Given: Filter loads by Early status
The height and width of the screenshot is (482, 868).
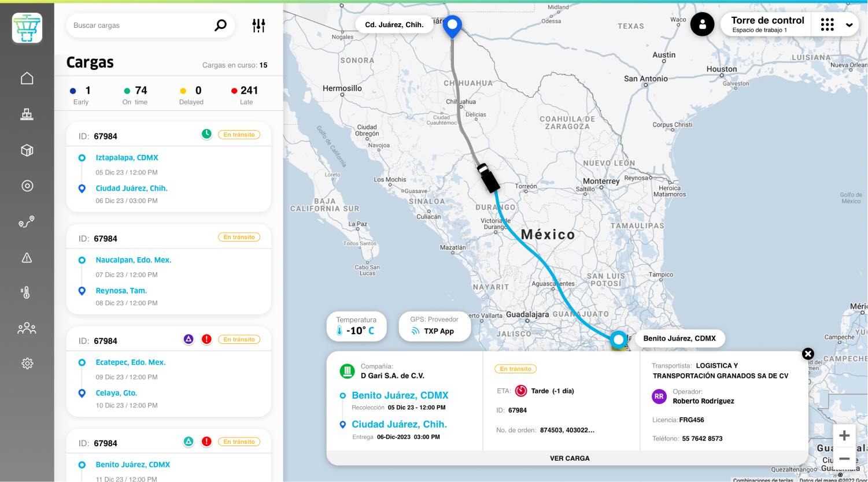Looking at the screenshot, I should pos(80,95).
